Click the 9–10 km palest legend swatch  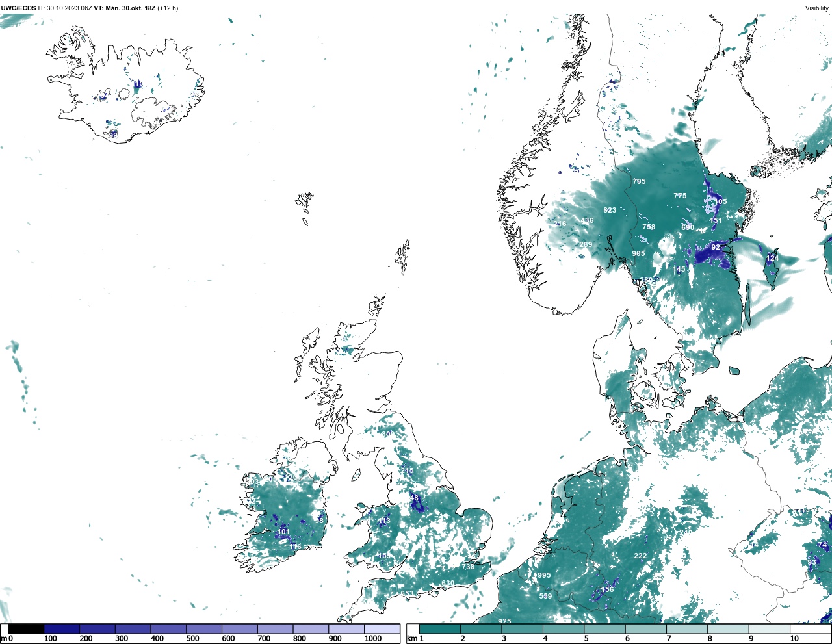pyautogui.click(x=770, y=629)
